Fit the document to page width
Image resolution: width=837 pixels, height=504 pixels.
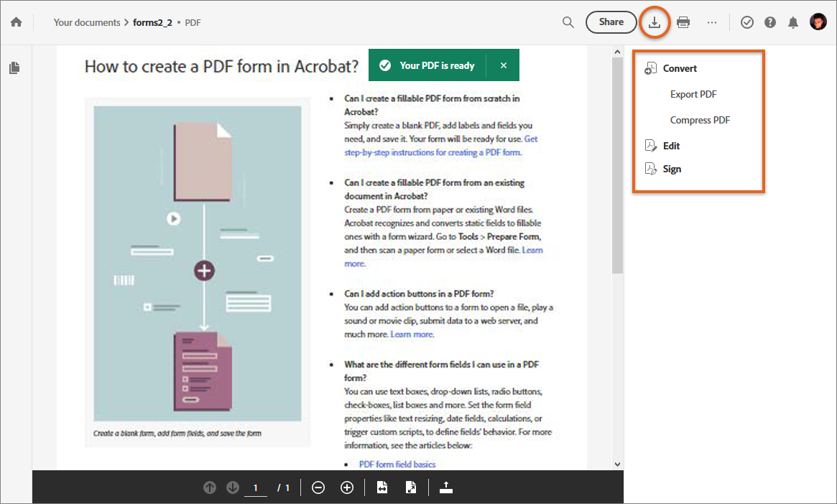(x=381, y=487)
